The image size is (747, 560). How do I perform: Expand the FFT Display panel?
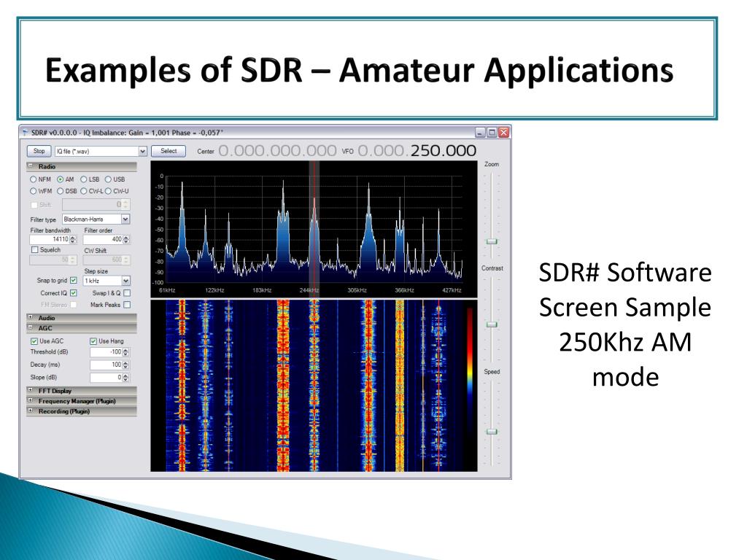point(82,391)
